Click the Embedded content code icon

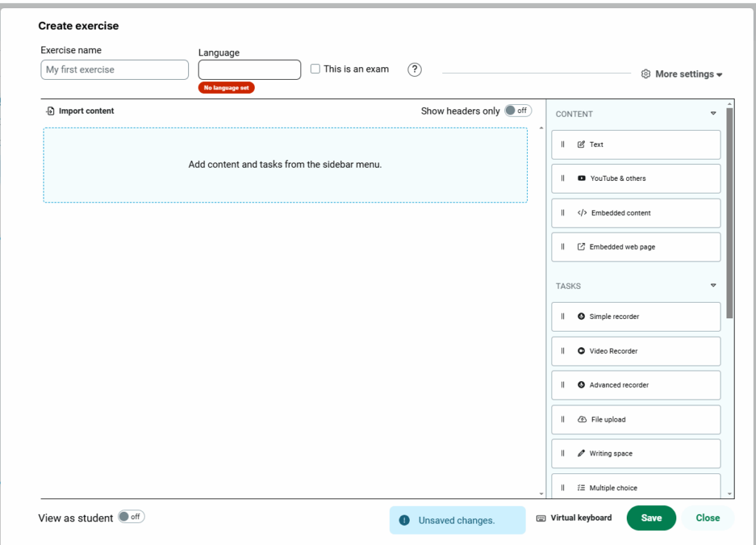click(x=582, y=213)
